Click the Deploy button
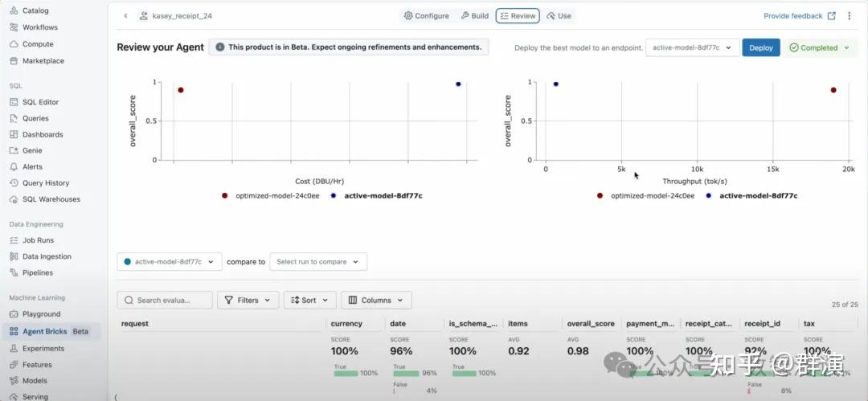 [760, 48]
